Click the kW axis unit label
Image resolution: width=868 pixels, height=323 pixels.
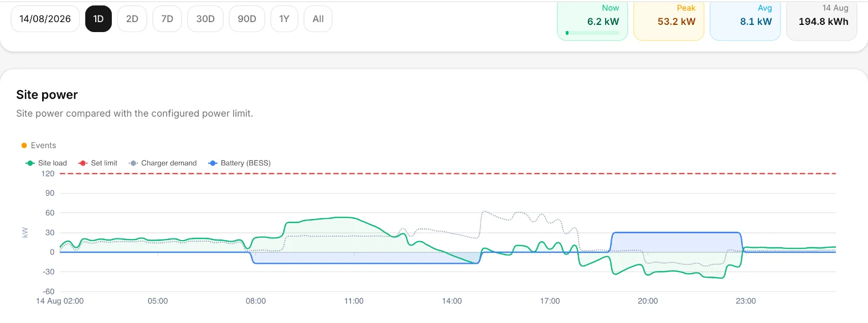coord(24,232)
